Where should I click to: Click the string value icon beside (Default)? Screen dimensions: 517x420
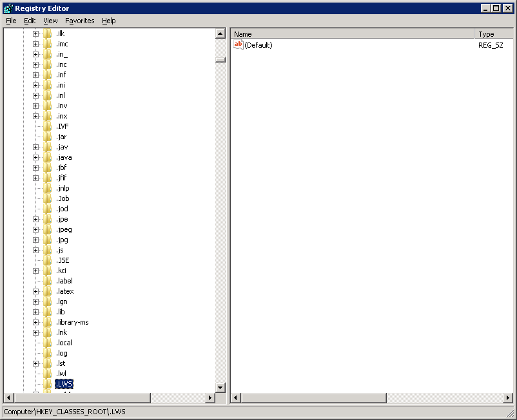(238, 44)
